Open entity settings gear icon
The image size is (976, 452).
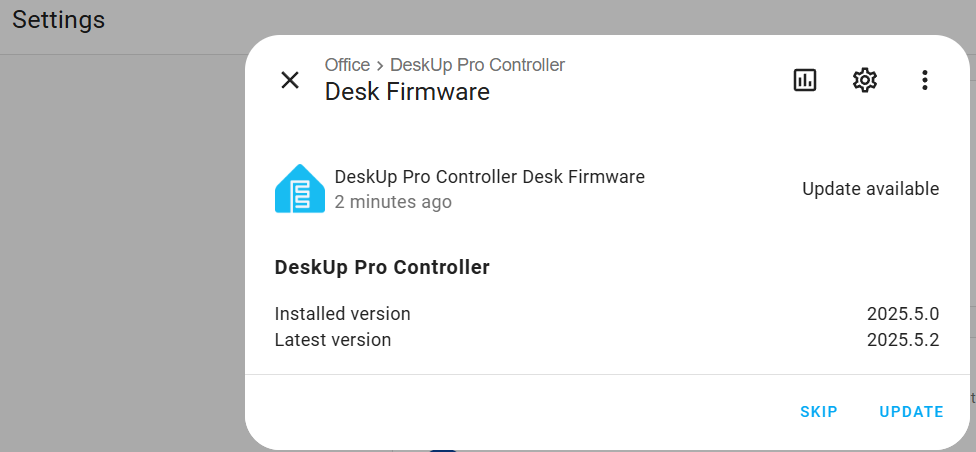pos(865,80)
